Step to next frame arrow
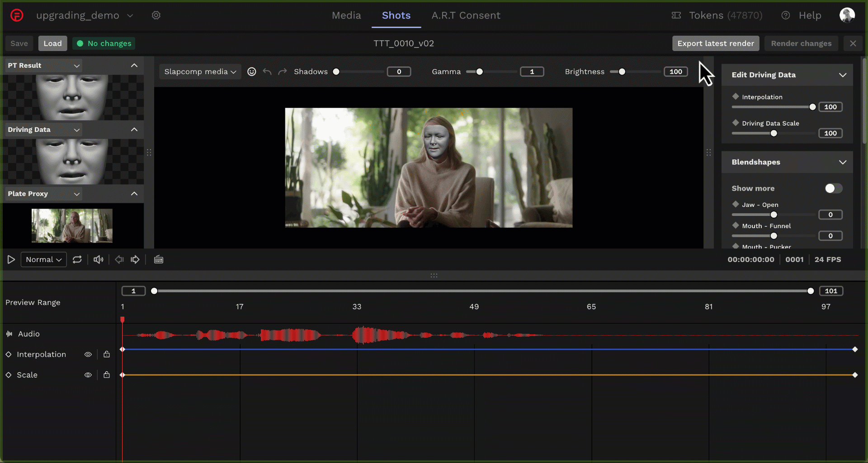868x463 pixels. [x=135, y=260]
